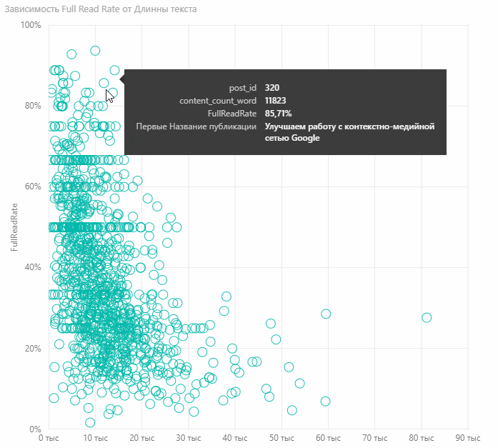The image size is (498, 448).
Task: Click the 0 тыс x-axis label
Action: click(x=49, y=438)
